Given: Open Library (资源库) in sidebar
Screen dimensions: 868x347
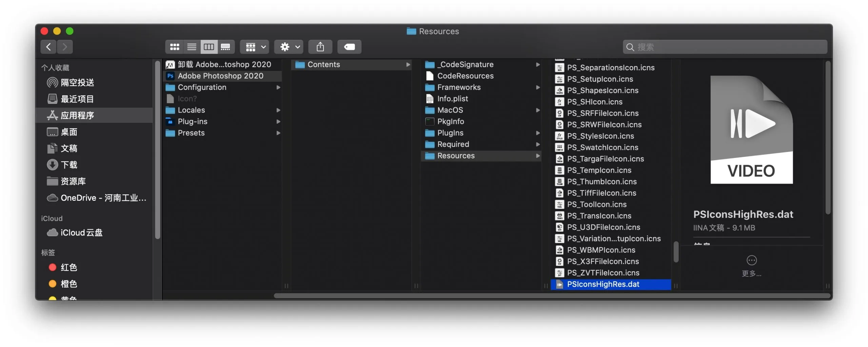Looking at the screenshot, I should (x=94, y=181).
